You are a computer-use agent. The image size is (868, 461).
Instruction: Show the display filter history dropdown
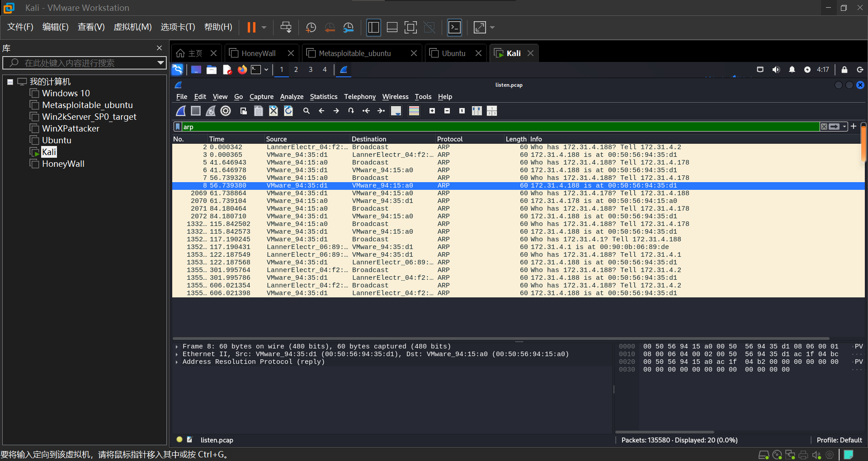tap(844, 127)
